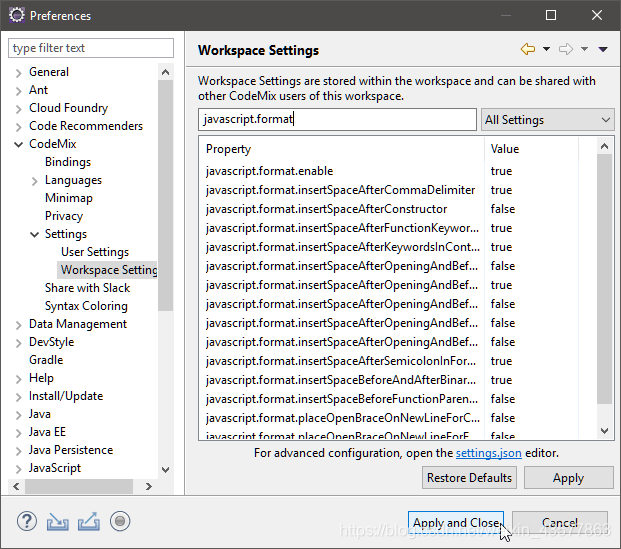
Task: Click the Value column header
Action: click(531, 149)
